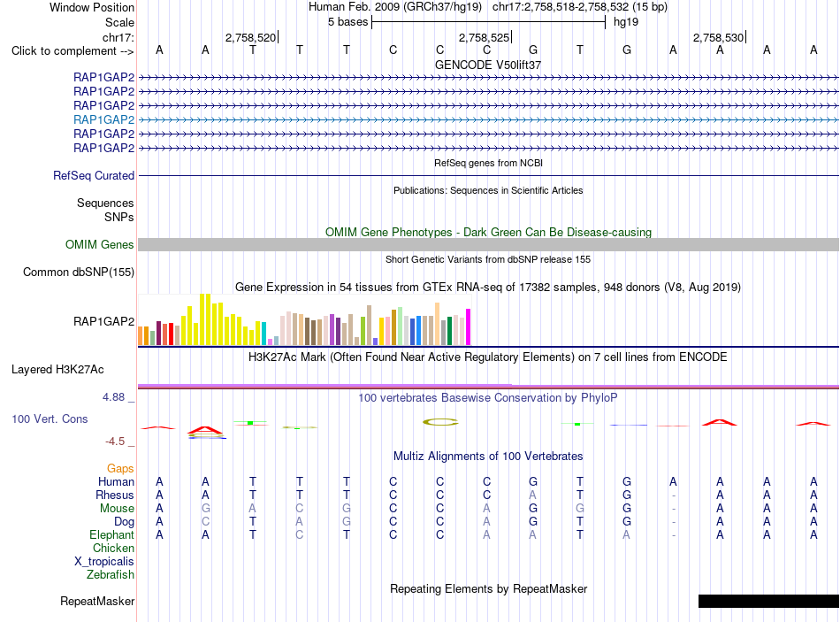Select the Mouse alignment row label

(x=117, y=509)
